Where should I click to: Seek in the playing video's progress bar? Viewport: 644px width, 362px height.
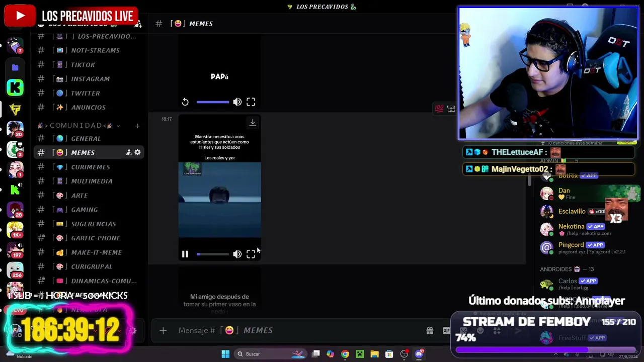213,254
